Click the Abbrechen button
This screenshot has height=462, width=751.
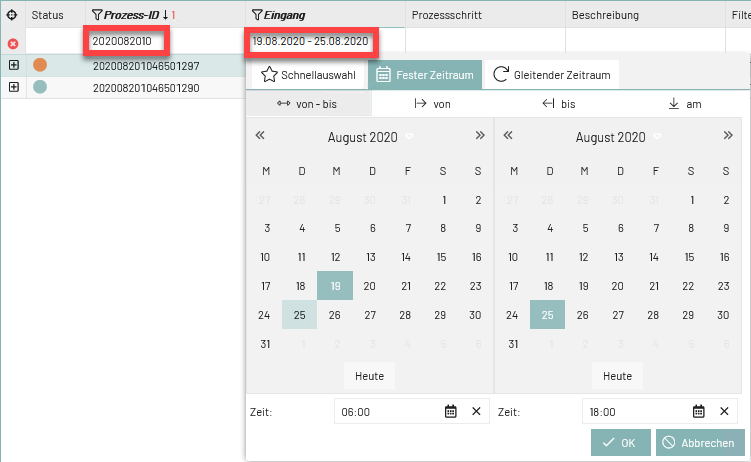700,443
